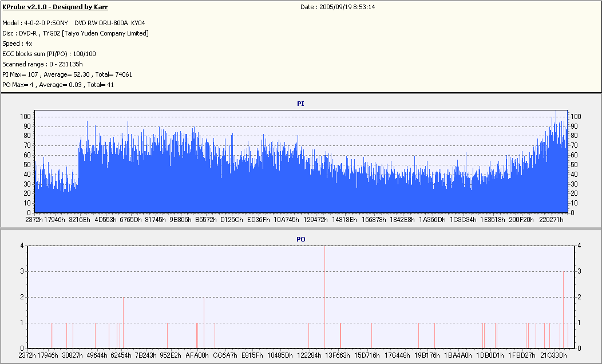
Task: Click the KProbe v2.1.0 title heading
Action: 55,7
